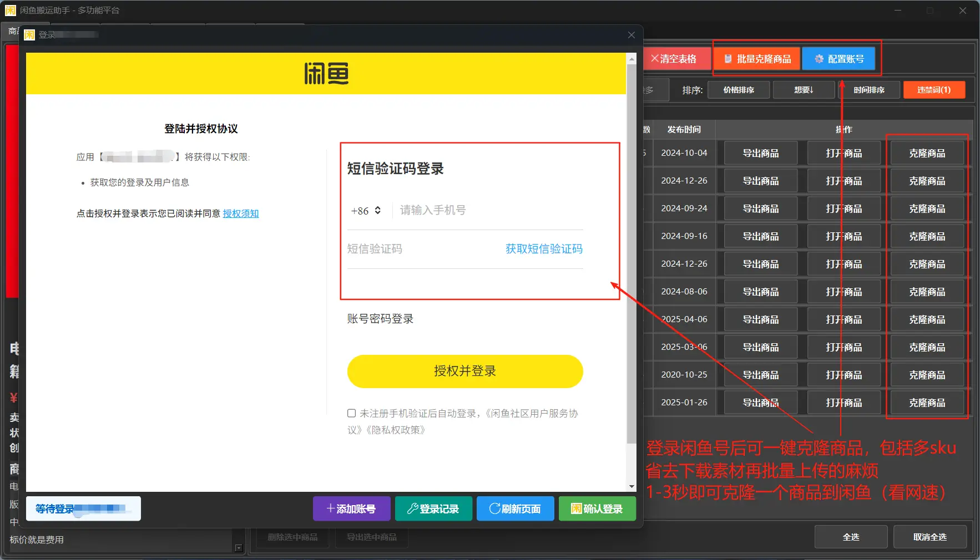This screenshot has width=980, height=560.
Task: Click the 导出选中商品 button behind the dialog
Action: pyautogui.click(x=371, y=537)
